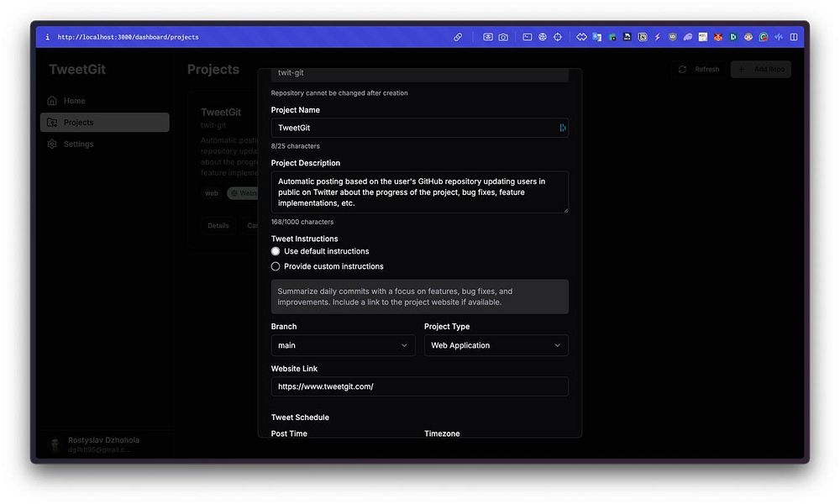
Task: Open the Branch dropdown showing main
Action: point(343,345)
